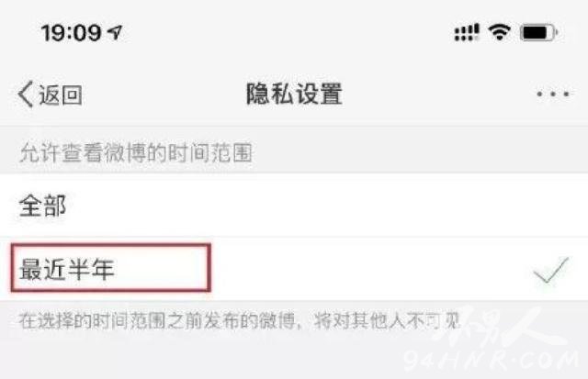
Task: Tap the location services arrow icon
Action: (x=115, y=32)
